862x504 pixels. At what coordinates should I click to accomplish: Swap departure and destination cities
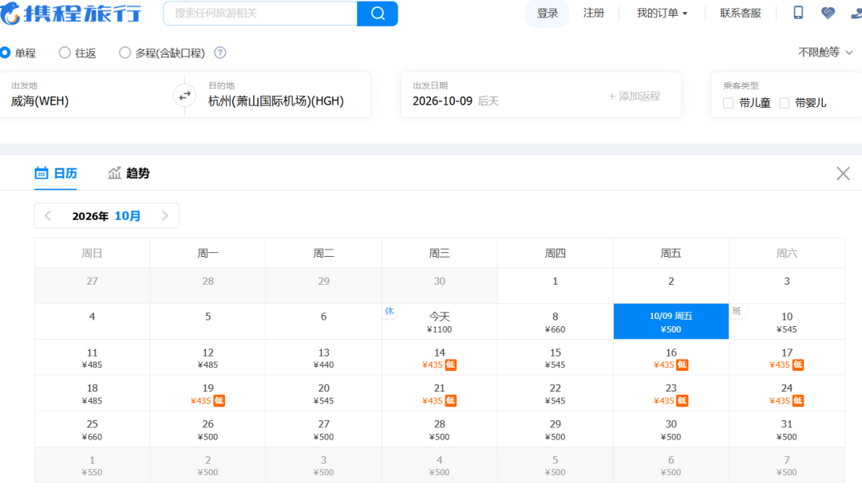click(184, 96)
